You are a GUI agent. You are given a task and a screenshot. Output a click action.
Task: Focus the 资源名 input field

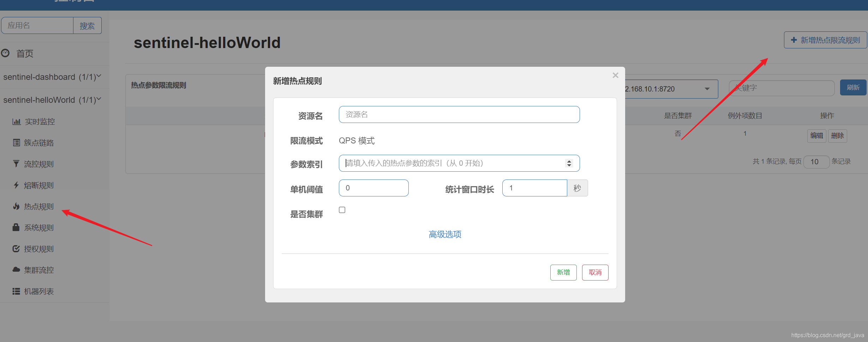click(459, 114)
